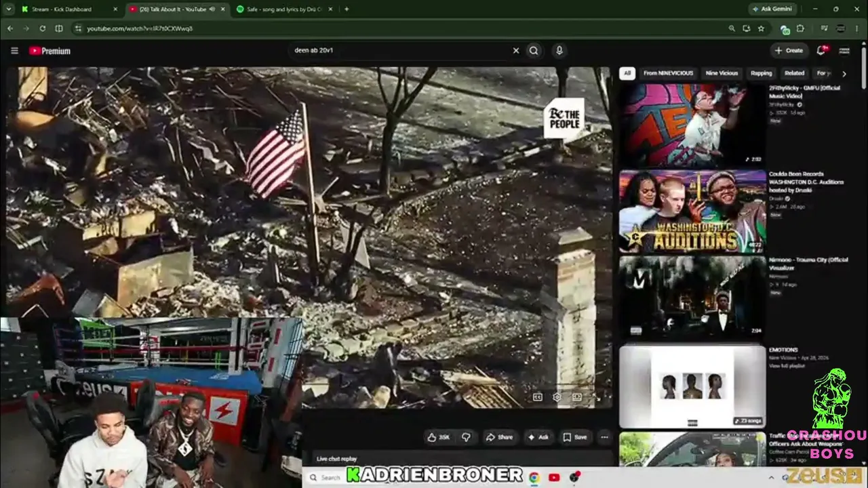Click the browser address bar URL
This screenshot has height=488, width=868.
140,28
